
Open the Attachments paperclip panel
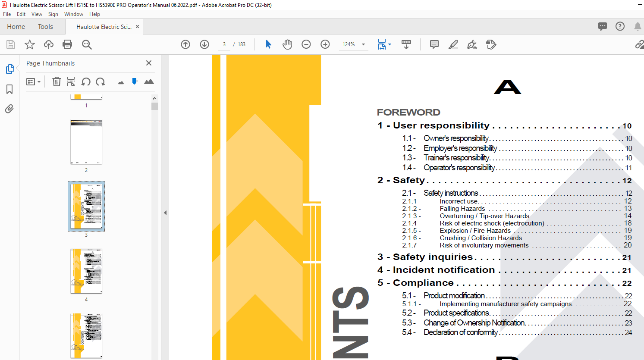pos(9,109)
